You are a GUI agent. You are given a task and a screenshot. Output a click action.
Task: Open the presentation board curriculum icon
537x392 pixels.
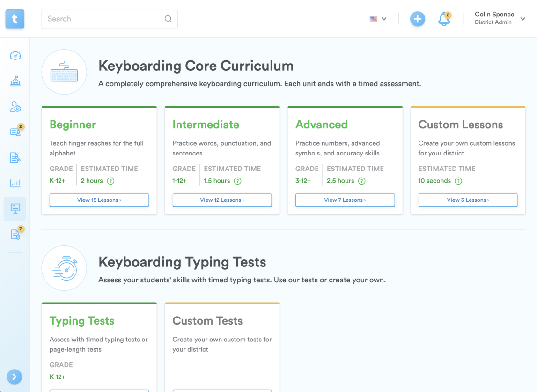(x=15, y=209)
